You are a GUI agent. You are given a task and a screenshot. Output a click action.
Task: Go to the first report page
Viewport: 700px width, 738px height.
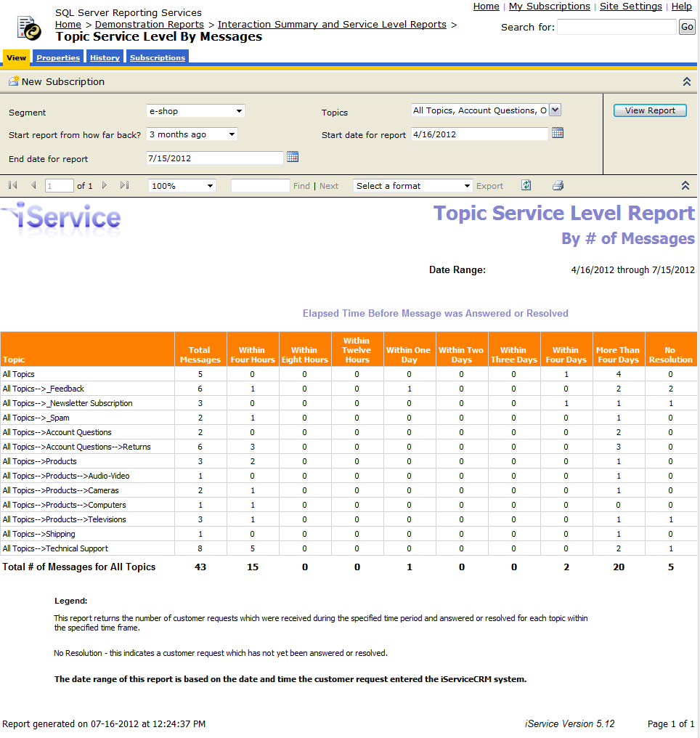tap(13, 185)
